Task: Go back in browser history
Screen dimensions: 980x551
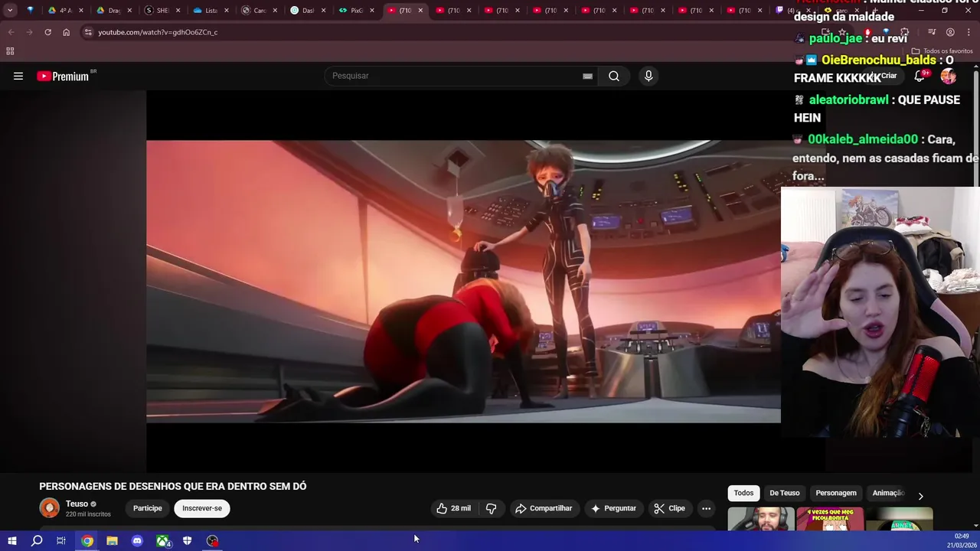Action: coord(11,32)
